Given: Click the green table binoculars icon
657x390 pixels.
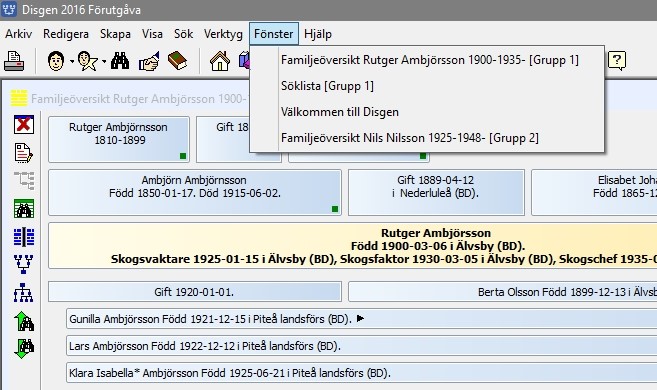Looking at the screenshot, I should 24,209.
